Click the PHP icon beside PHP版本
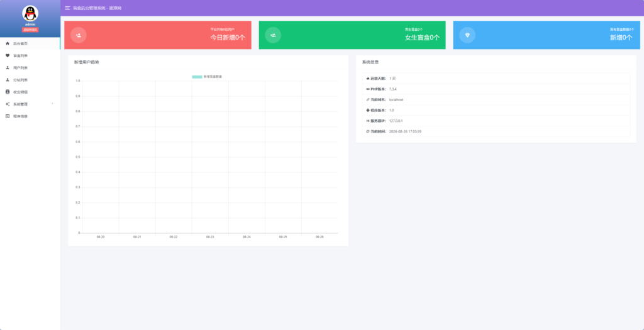This screenshot has height=330, width=644. tap(367, 89)
